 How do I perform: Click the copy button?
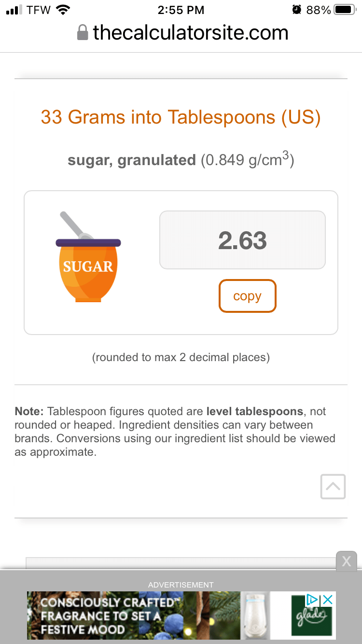248,296
